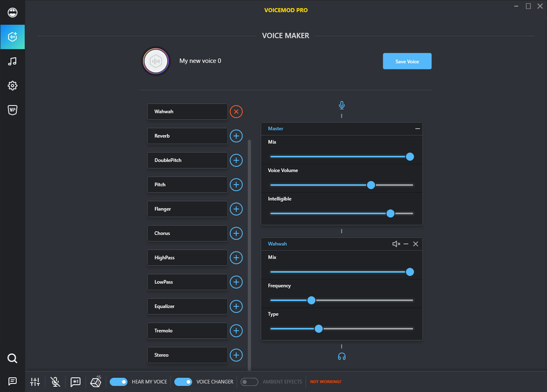The width and height of the screenshot is (547, 392).
Task: Minimize the Wahwah effect panel
Action: [405, 244]
